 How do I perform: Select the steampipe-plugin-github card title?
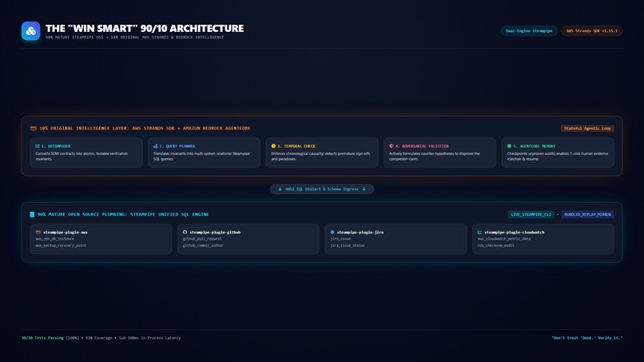(x=215, y=233)
